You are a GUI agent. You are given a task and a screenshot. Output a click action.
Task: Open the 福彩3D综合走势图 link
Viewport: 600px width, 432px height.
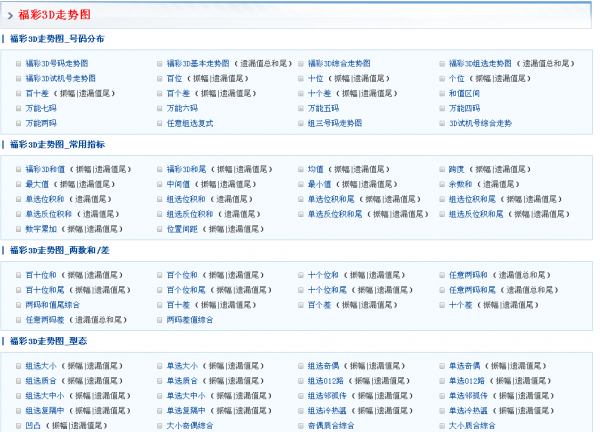tap(339, 64)
